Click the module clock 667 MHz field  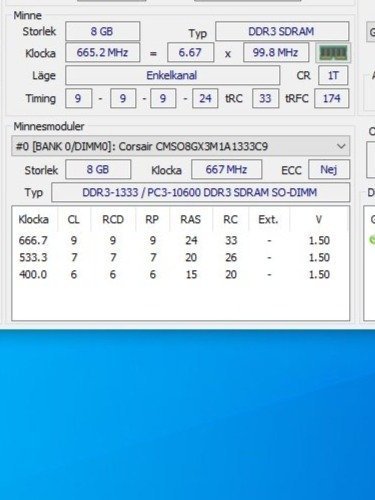click(x=226, y=169)
